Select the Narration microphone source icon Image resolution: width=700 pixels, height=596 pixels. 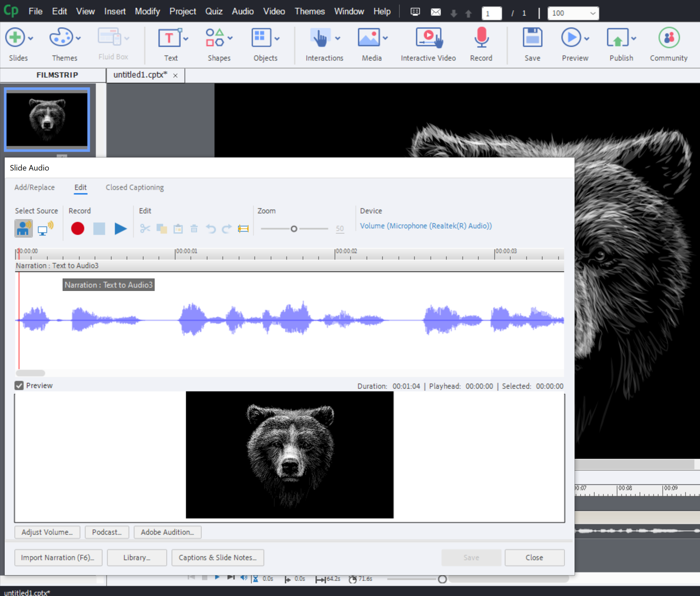[x=23, y=229]
